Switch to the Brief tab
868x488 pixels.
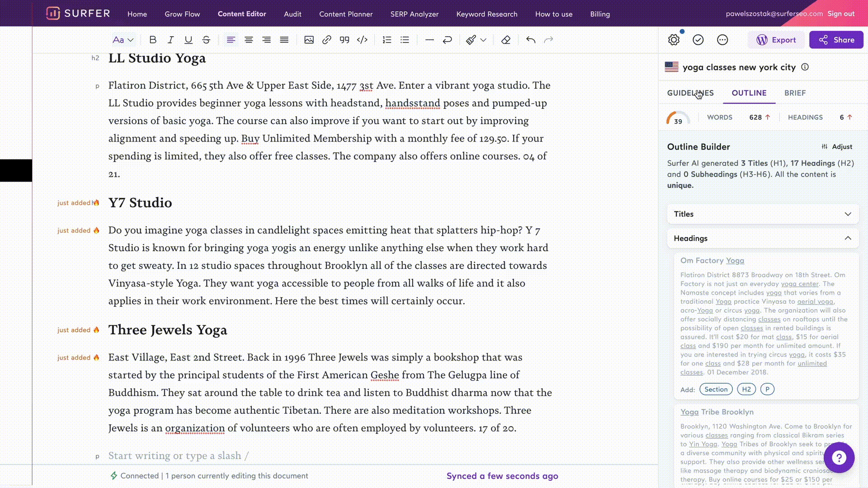(795, 93)
